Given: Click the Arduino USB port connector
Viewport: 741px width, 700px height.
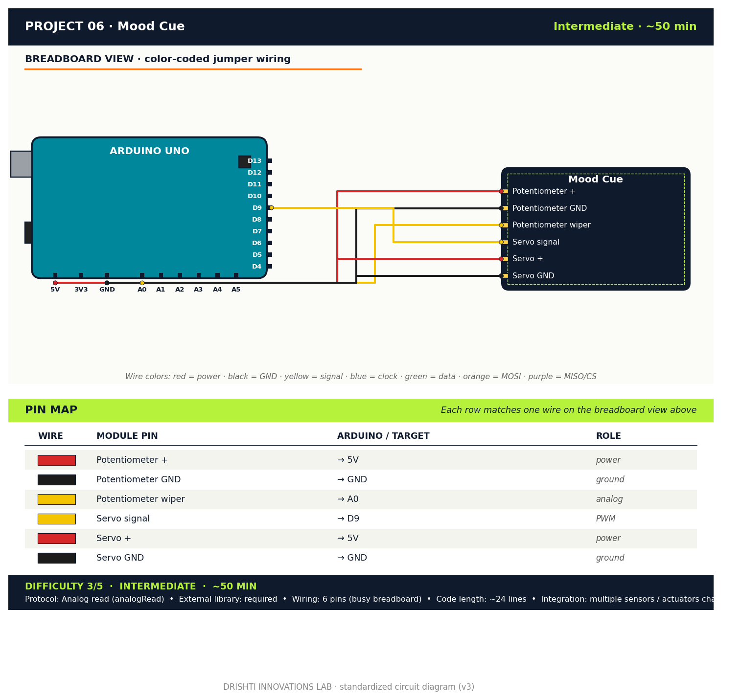Looking at the screenshot, I should click(x=21, y=164).
